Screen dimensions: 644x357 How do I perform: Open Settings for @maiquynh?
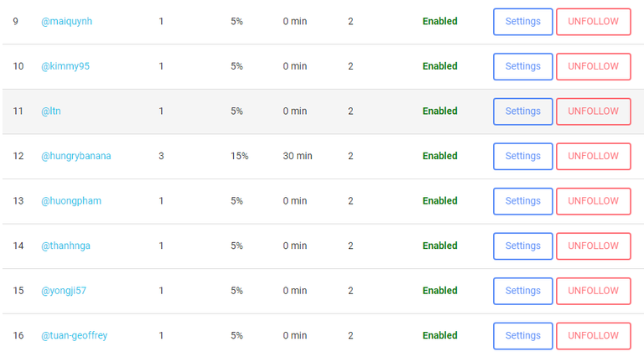point(522,22)
